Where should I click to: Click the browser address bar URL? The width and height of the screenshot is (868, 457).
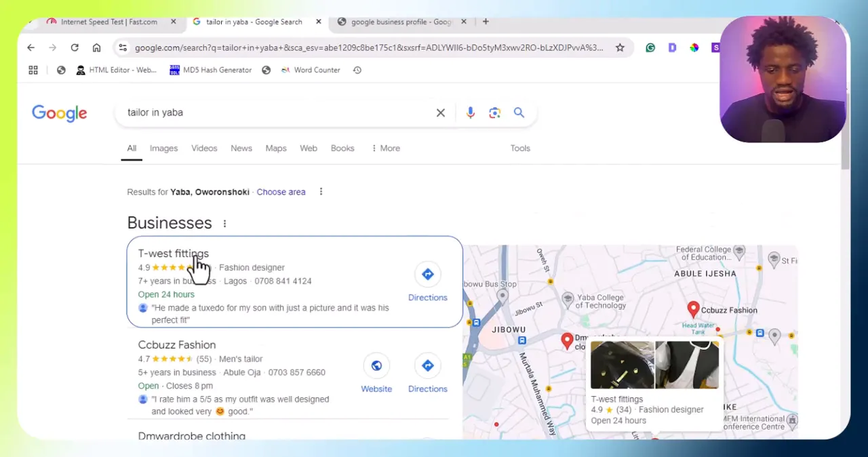369,47
